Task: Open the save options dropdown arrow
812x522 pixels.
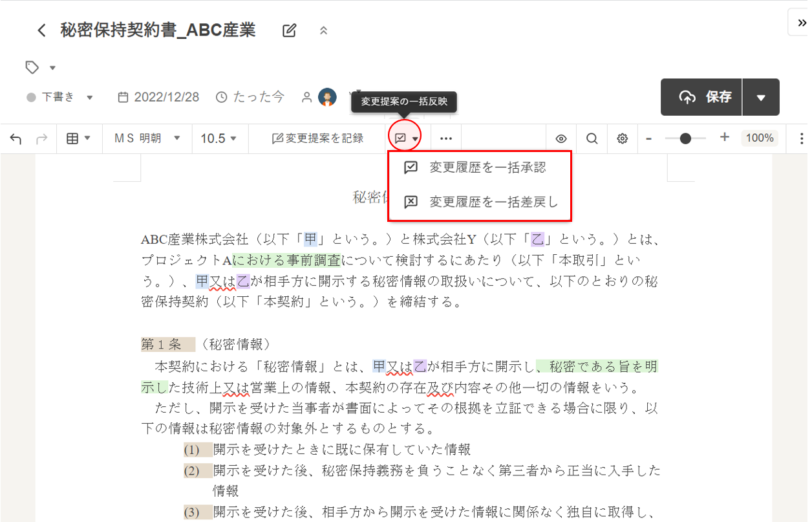Action: [761, 98]
